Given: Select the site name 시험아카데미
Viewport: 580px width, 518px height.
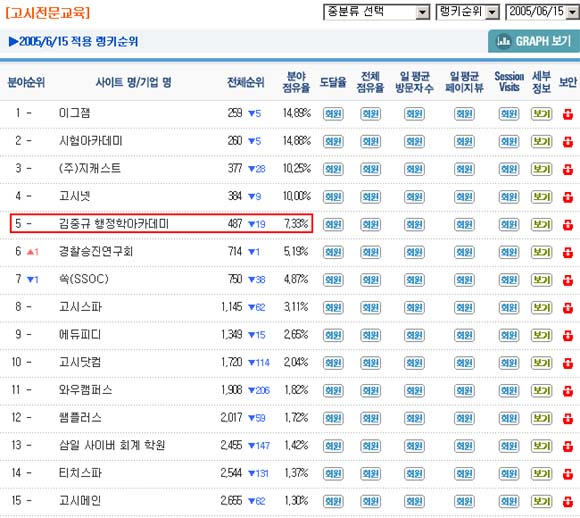Looking at the screenshot, I should [91, 141].
